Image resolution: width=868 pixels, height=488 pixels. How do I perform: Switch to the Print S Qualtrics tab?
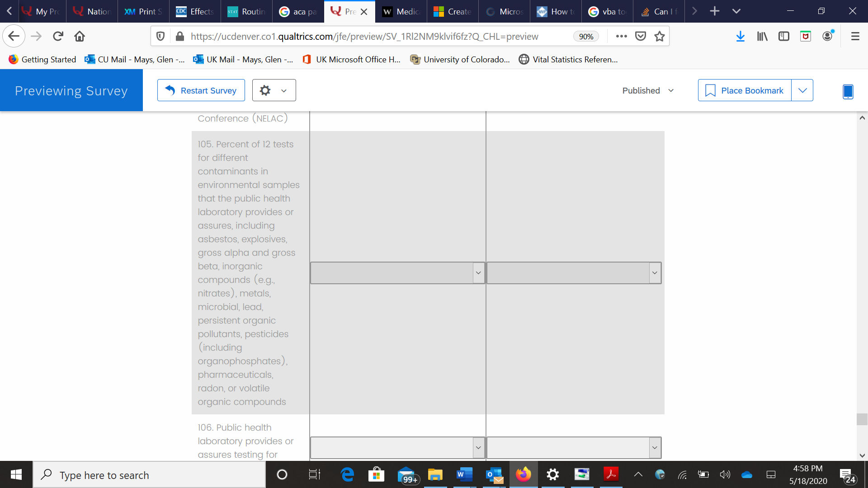[x=143, y=11]
